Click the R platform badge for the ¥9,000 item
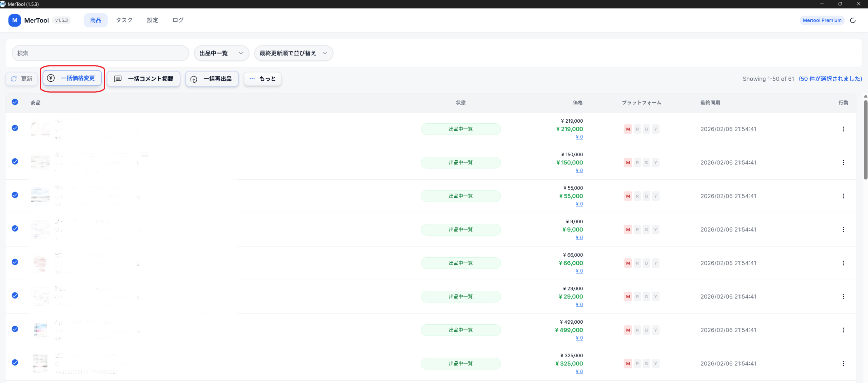Viewport: 868px width, 383px height. [637, 230]
